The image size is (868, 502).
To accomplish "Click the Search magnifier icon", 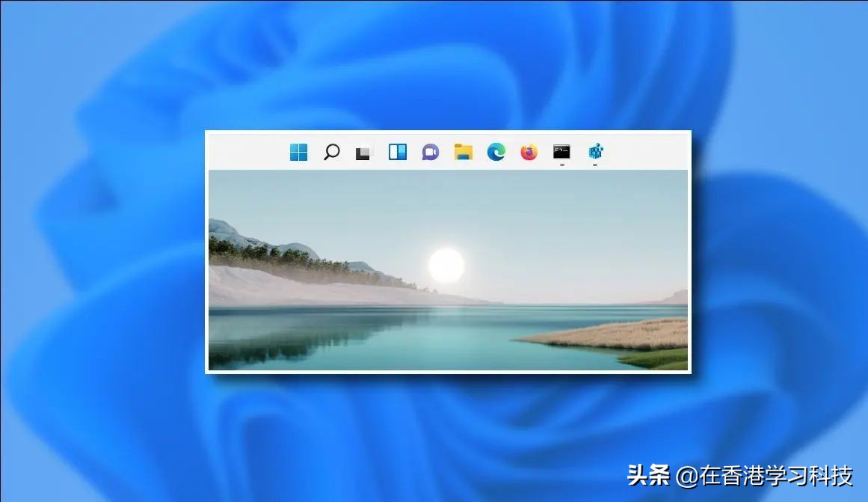I will (x=331, y=152).
